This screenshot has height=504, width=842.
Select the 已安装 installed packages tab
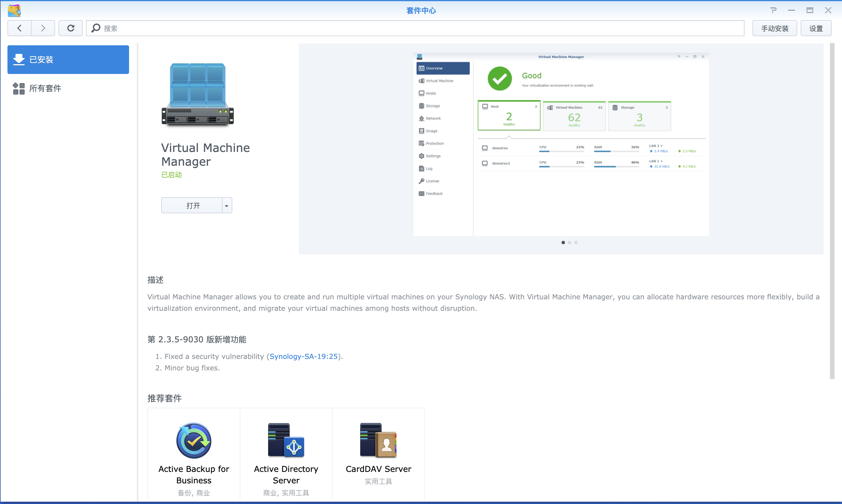[68, 59]
